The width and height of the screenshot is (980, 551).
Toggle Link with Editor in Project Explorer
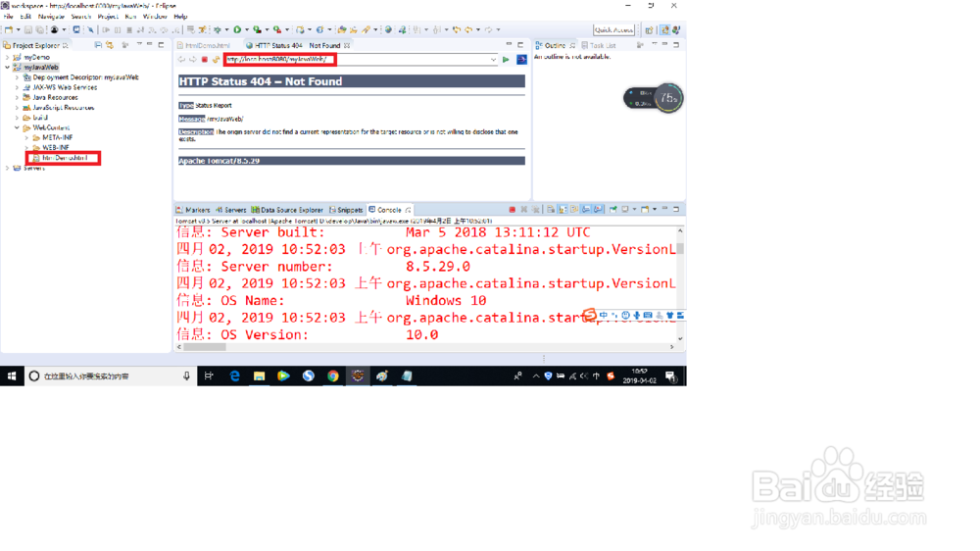click(110, 45)
